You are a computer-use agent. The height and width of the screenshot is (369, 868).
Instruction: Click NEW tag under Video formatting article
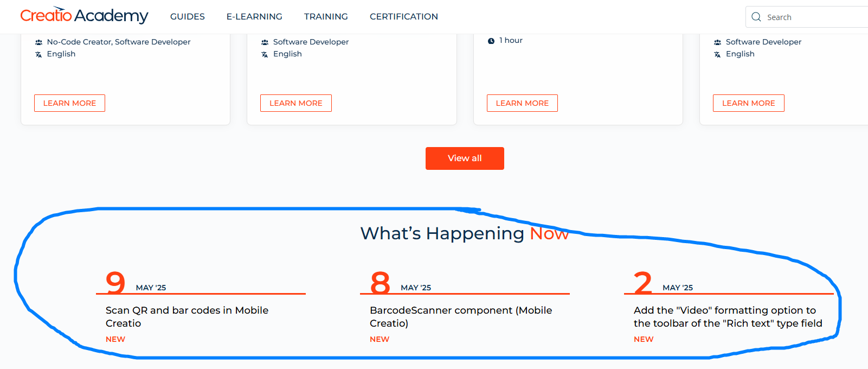(644, 339)
